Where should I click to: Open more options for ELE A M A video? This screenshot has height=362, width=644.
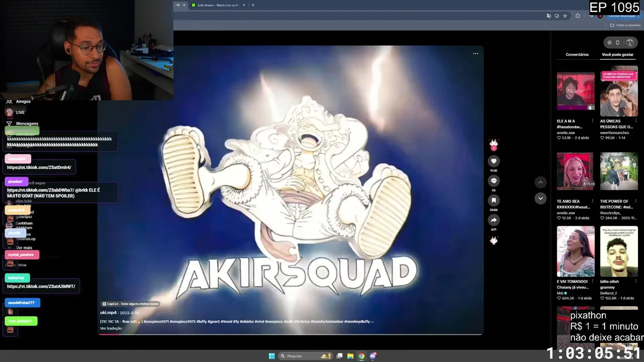point(592,121)
